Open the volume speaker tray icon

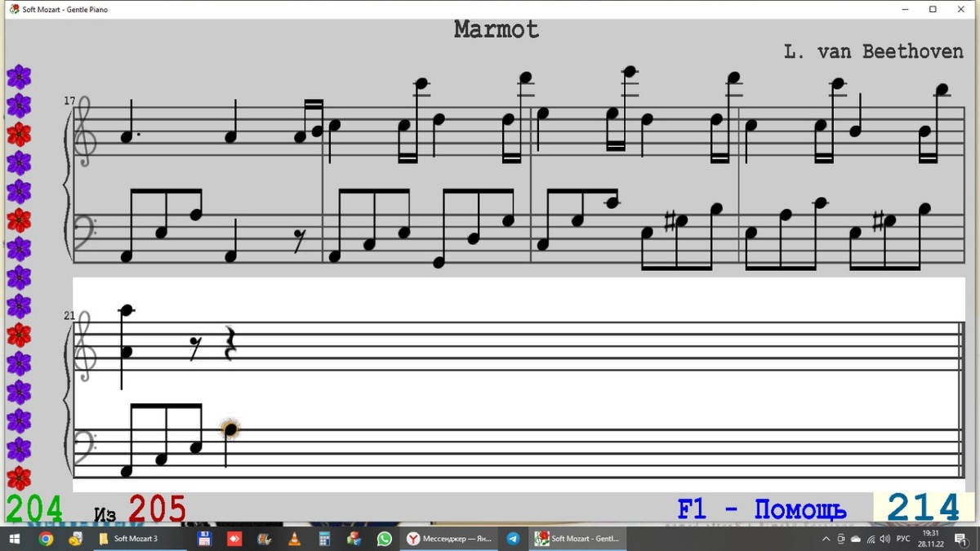(x=885, y=539)
